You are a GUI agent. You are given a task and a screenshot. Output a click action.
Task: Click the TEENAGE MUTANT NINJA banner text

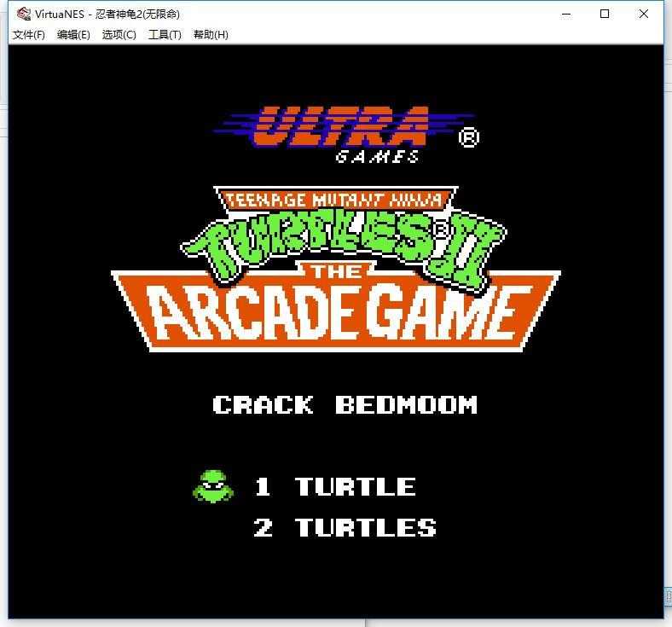point(335,200)
